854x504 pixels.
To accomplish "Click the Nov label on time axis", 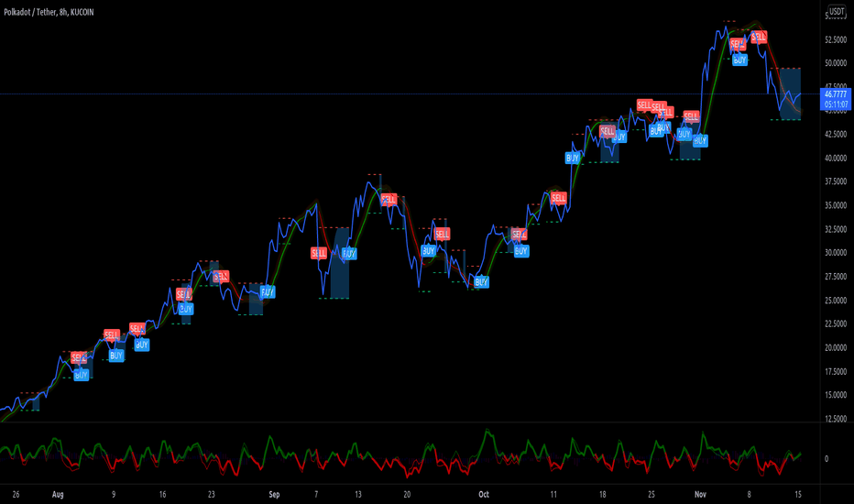I will pyautogui.click(x=700, y=495).
